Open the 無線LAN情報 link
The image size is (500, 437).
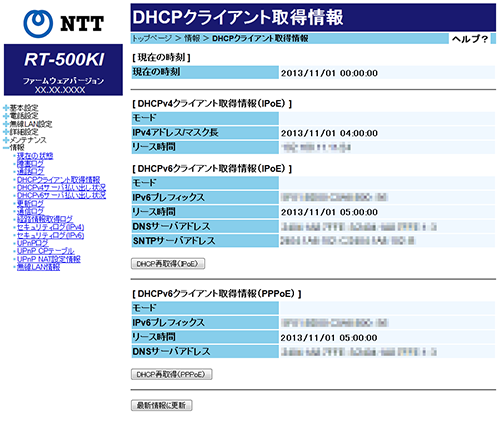pos(38,267)
